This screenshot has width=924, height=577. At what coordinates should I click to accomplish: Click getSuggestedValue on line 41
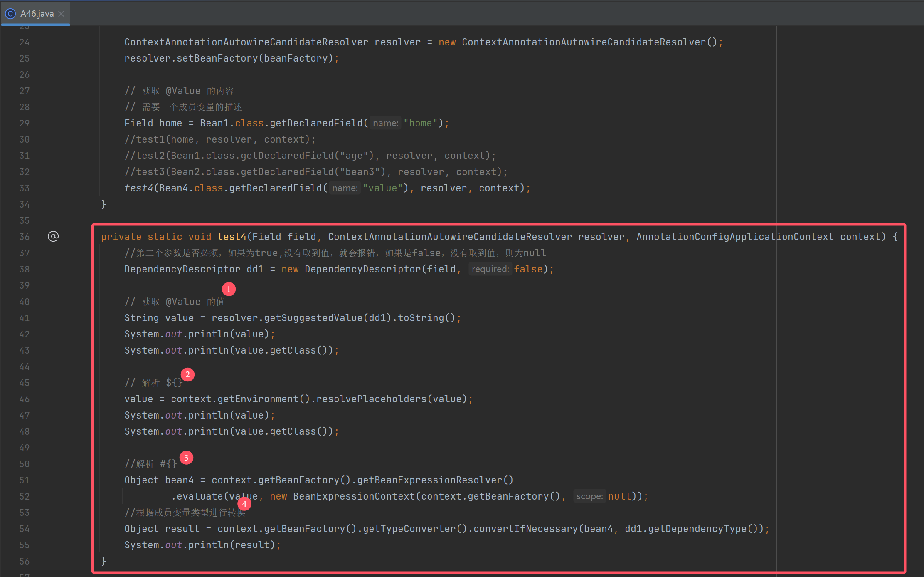[314, 318]
